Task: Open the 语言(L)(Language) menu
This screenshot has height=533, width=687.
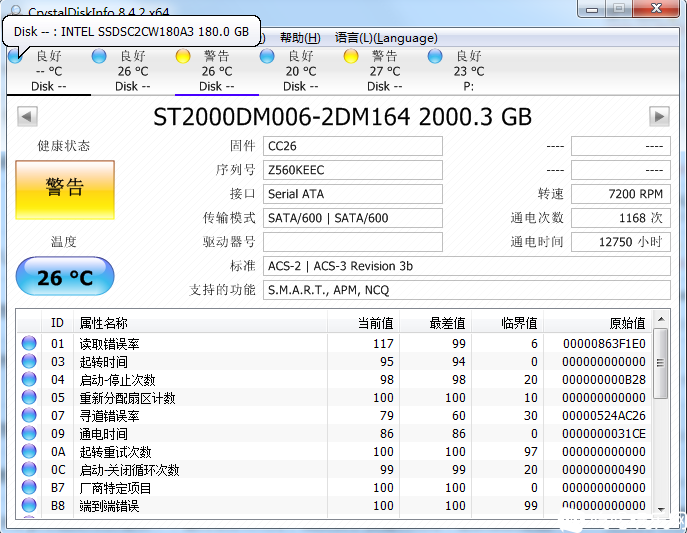Action: 386,38
